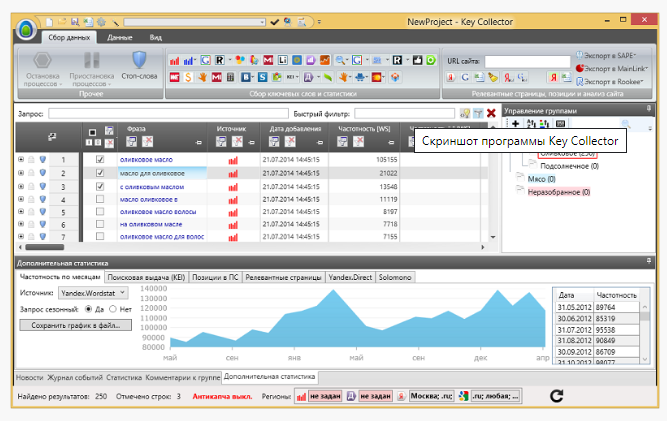Click the black checkmark icon in the title toolbar
667x421 pixels.
275,22
